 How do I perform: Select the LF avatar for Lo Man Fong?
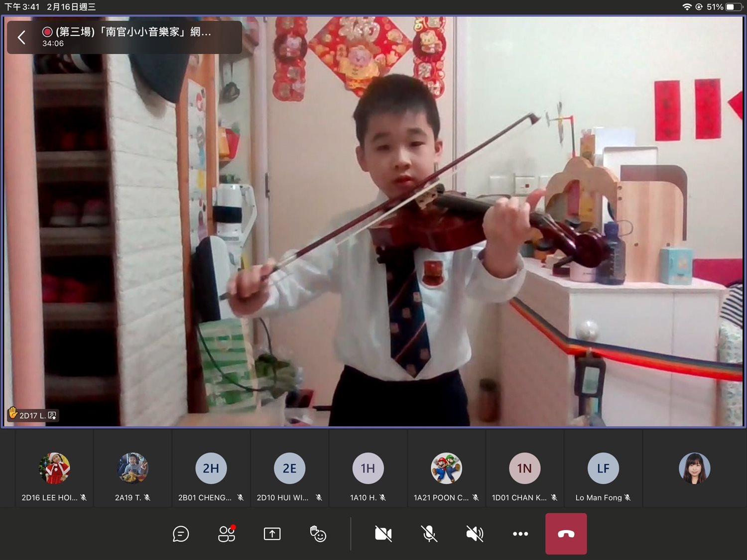pyautogui.click(x=603, y=468)
